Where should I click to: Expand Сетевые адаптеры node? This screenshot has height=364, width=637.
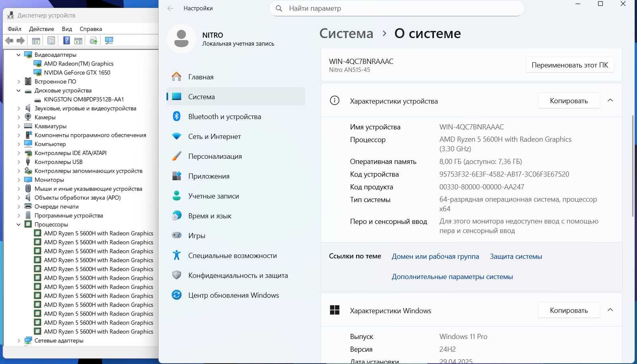[18, 341]
